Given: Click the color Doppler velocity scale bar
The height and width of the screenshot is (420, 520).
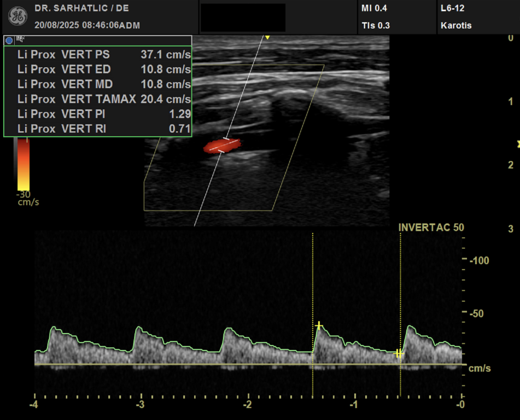Looking at the screenshot, I should (x=23, y=164).
